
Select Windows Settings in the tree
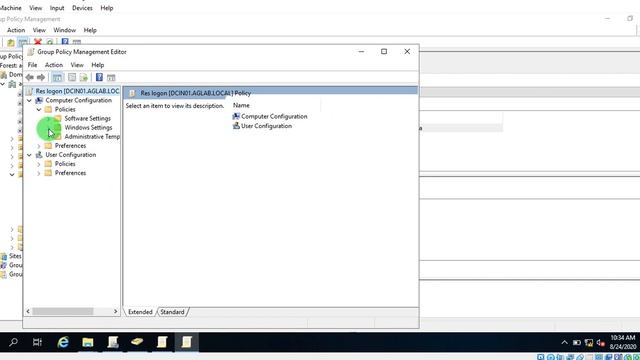click(x=88, y=127)
